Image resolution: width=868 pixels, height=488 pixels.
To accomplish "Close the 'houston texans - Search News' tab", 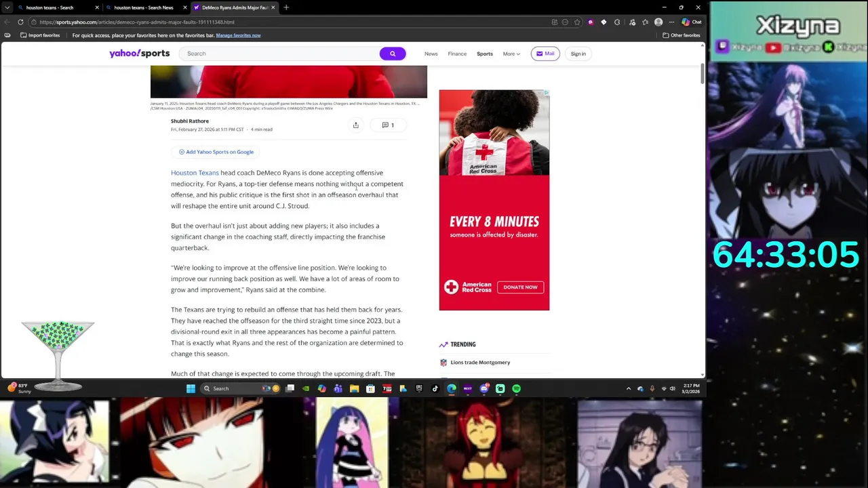I will point(185,7).
